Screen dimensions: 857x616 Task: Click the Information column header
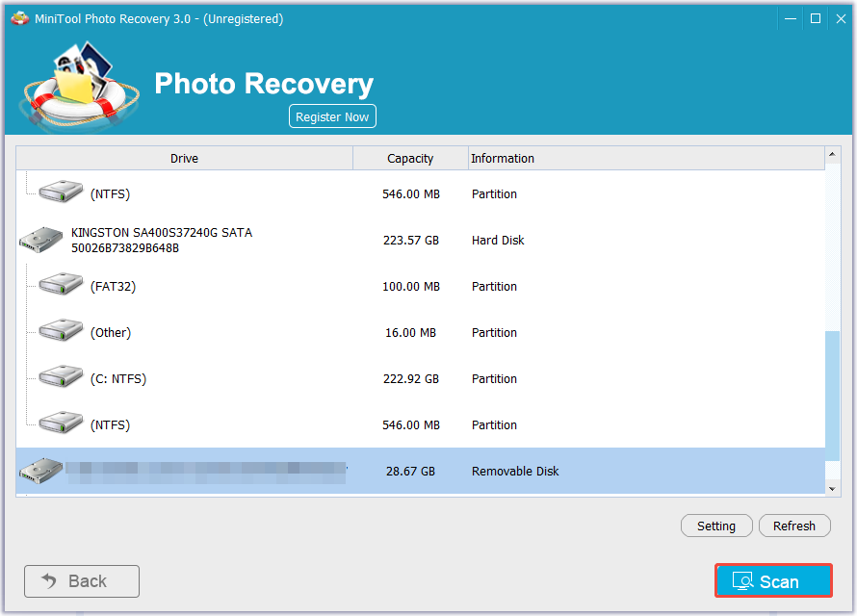click(646, 159)
